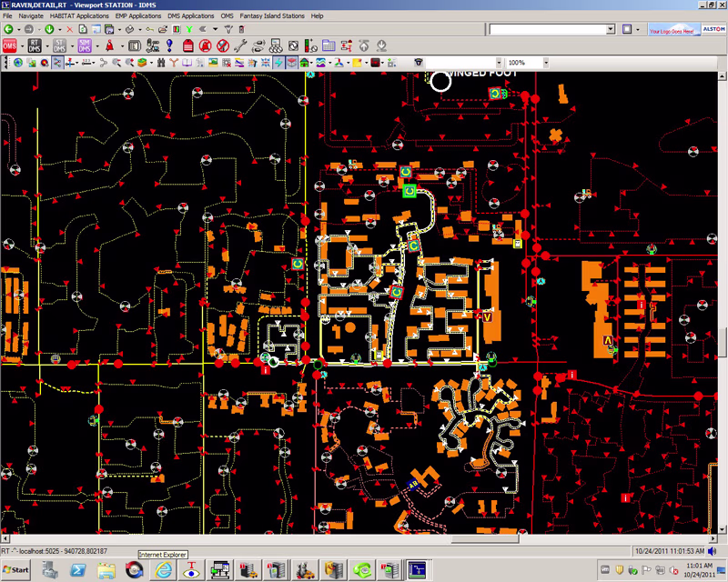Image resolution: width=728 pixels, height=582 pixels.
Task: Click the stacked layers icon
Action: coord(142,63)
